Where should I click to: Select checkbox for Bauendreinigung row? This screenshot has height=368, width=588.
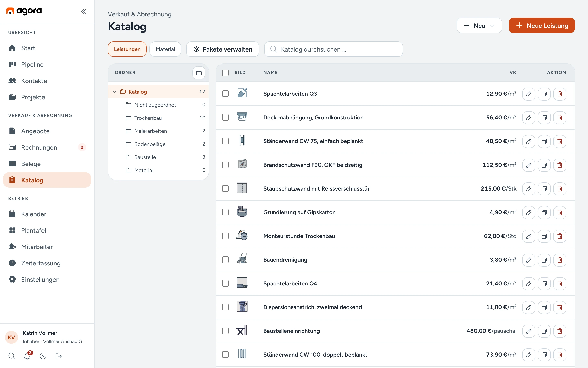pyautogui.click(x=225, y=260)
